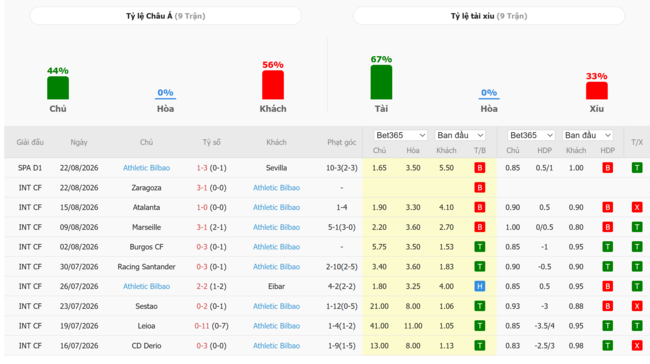Click the Racing Santander home team name
650x364 pixels.
(x=146, y=267)
